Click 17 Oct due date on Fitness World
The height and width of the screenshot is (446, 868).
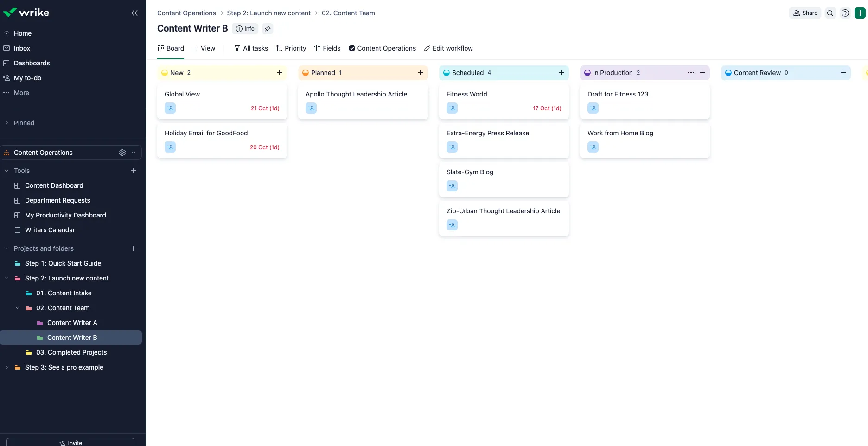click(x=547, y=108)
